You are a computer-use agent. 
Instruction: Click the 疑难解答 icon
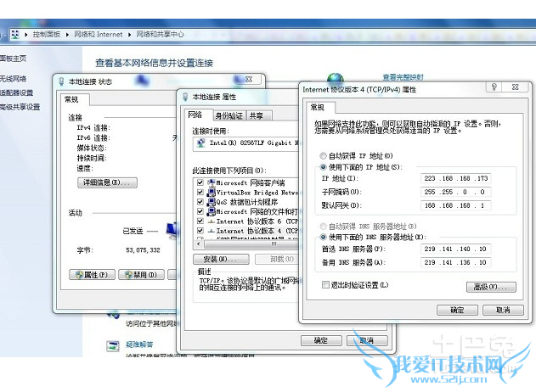[x=113, y=346]
